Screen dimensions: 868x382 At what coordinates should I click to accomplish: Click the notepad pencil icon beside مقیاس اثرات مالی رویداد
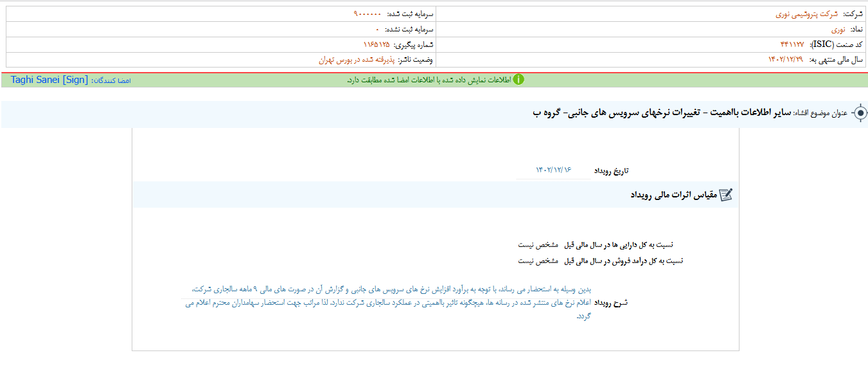[726, 195]
